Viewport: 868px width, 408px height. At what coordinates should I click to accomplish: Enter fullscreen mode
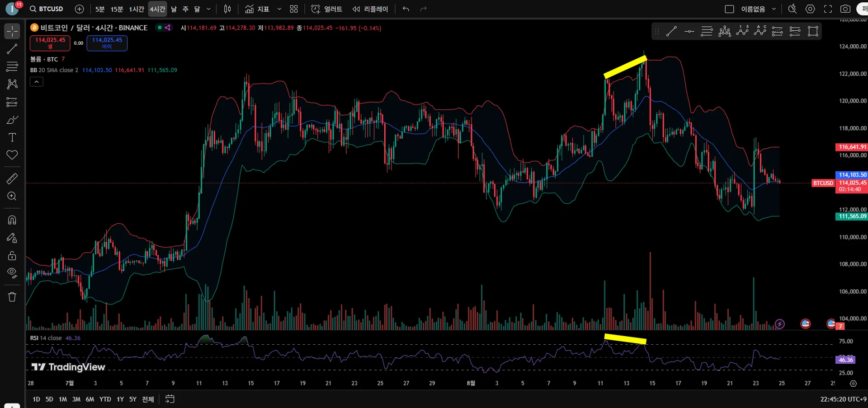(x=828, y=9)
